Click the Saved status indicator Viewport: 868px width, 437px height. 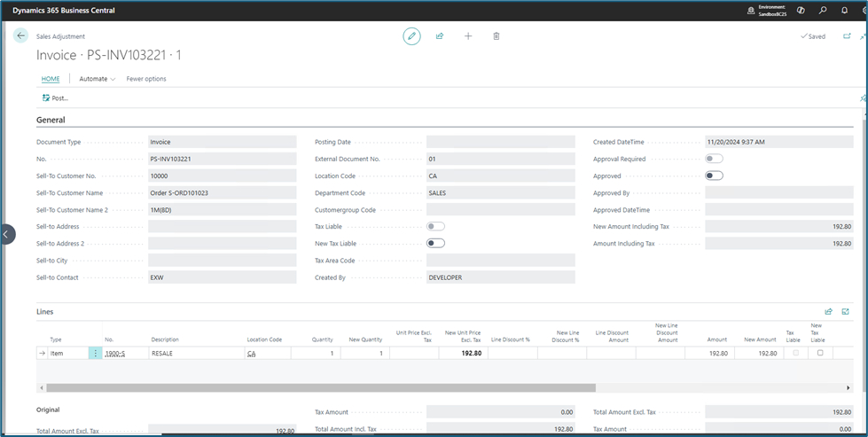pyautogui.click(x=813, y=36)
